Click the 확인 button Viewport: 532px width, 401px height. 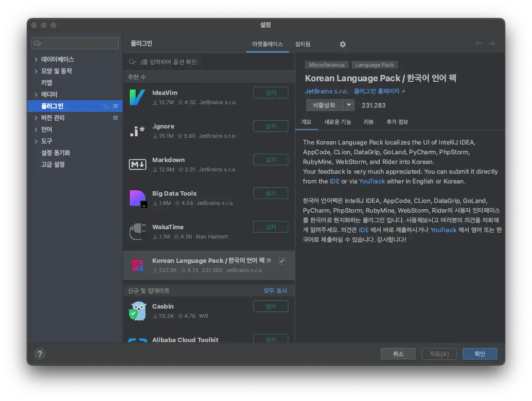480,354
